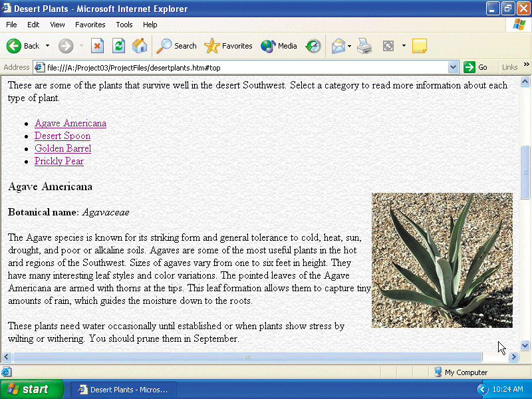
Task: Click the Go button
Action: pos(476,67)
